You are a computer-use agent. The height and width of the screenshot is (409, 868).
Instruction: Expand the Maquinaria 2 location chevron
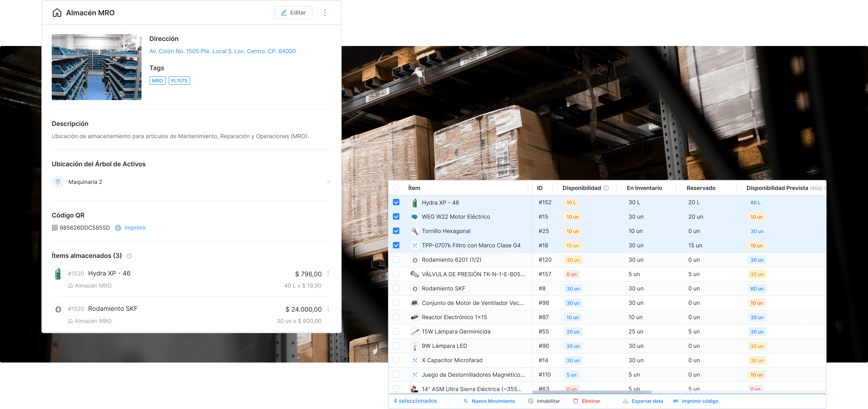328,182
